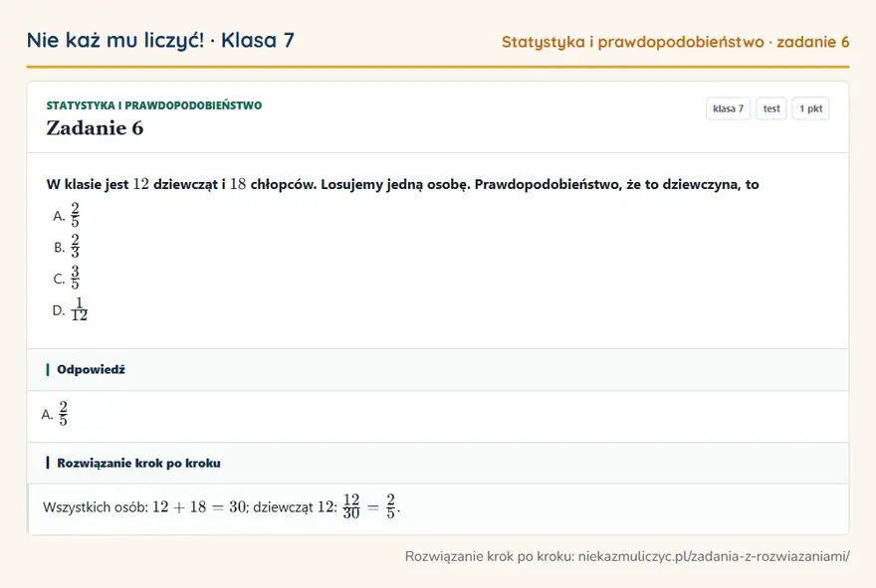876x588 pixels.
Task: Collapse the 'Odpowiedź' section header
Action: [x=438, y=370]
